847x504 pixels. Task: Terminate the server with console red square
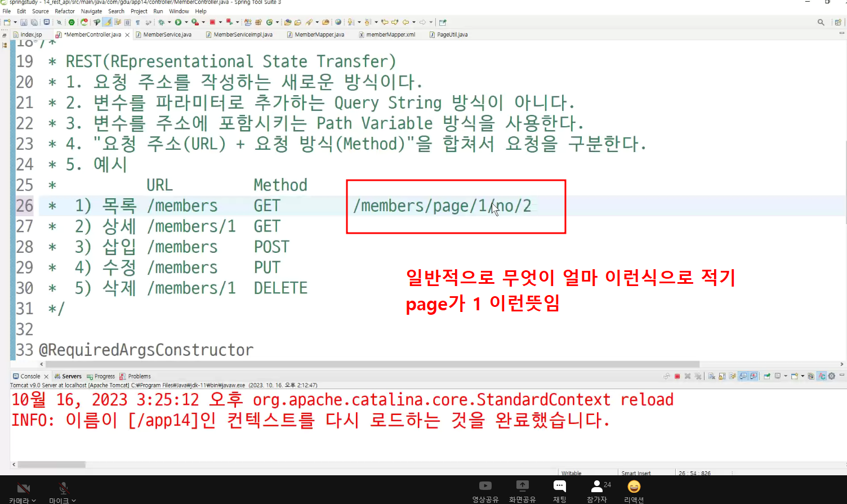tap(677, 376)
